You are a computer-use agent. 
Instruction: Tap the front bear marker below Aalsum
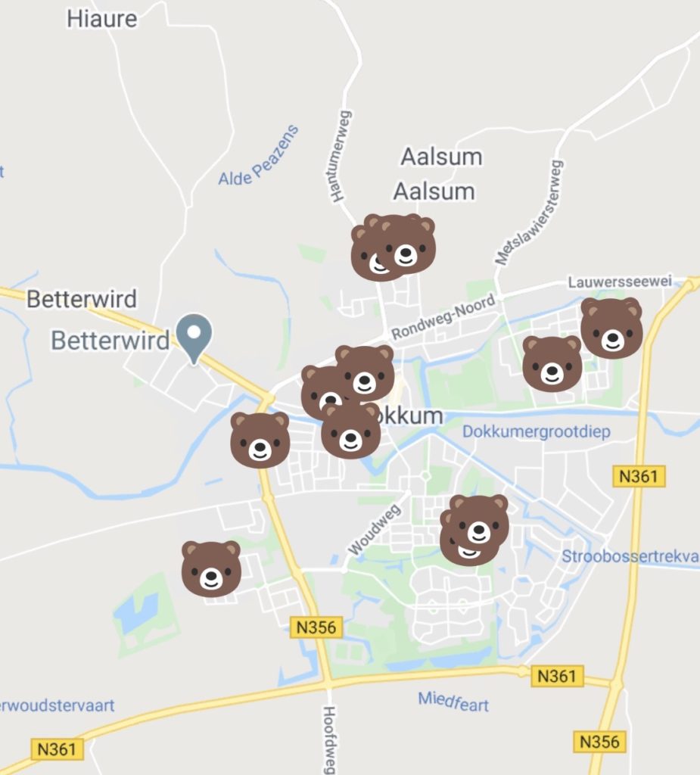406,246
